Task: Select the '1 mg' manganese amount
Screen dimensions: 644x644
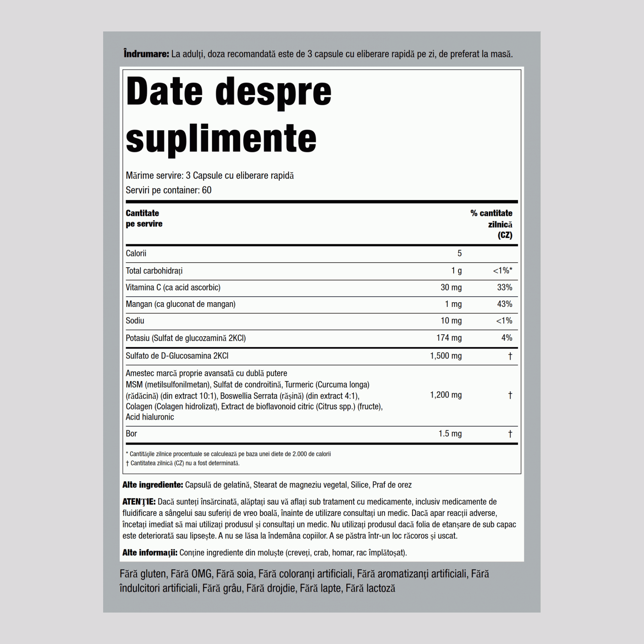Action: point(453,304)
